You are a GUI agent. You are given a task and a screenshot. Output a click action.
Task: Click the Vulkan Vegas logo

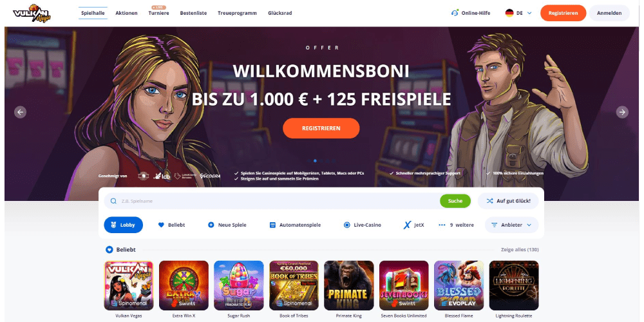[x=32, y=13]
